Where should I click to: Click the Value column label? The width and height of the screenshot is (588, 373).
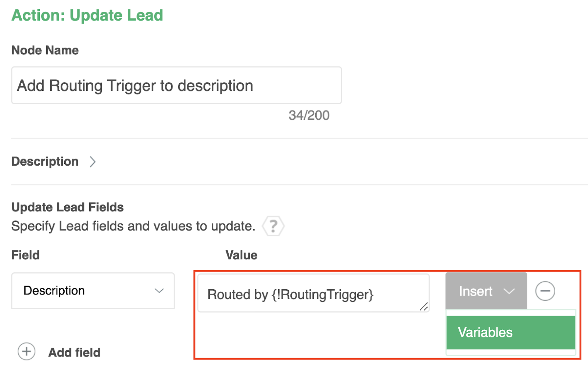pos(241,255)
